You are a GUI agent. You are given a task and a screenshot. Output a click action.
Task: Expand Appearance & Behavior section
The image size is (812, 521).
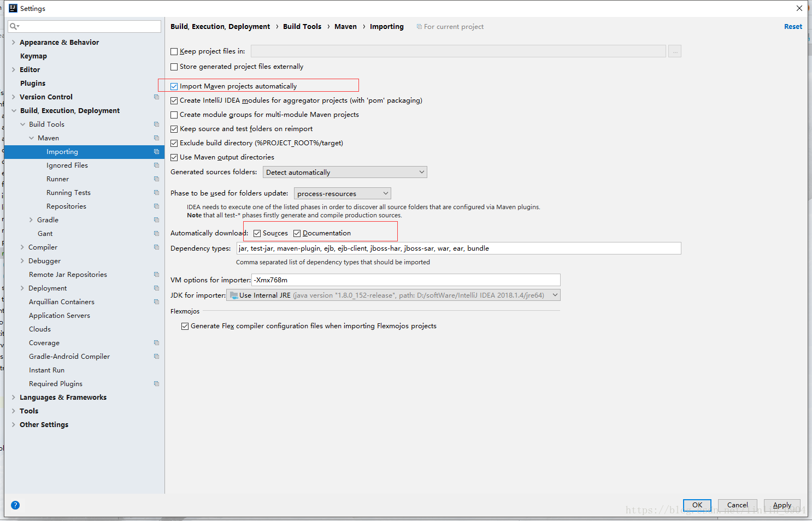pos(13,42)
